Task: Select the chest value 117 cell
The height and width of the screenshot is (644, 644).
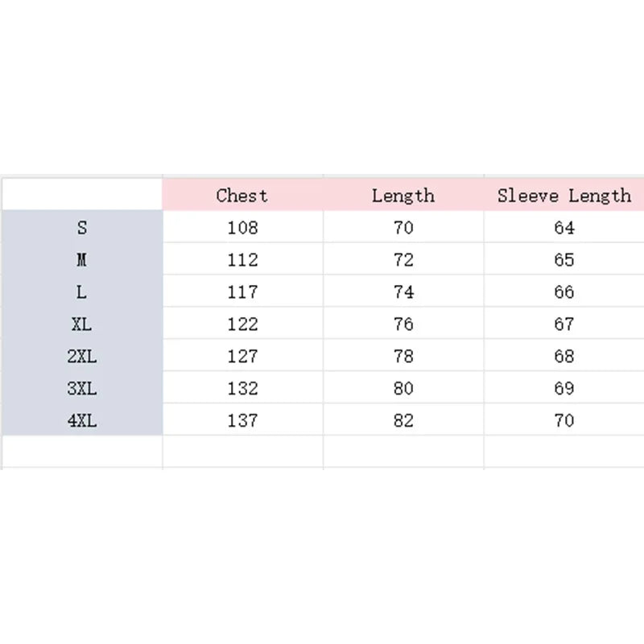Action: tap(242, 292)
